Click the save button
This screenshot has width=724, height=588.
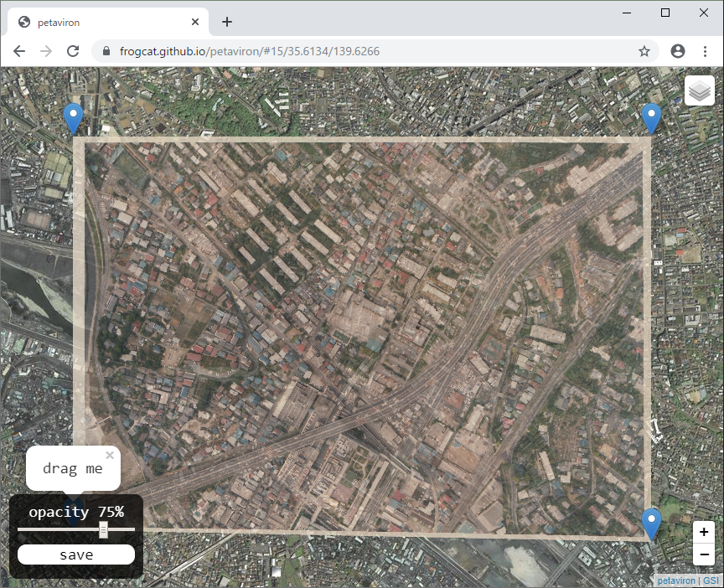coord(76,554)
